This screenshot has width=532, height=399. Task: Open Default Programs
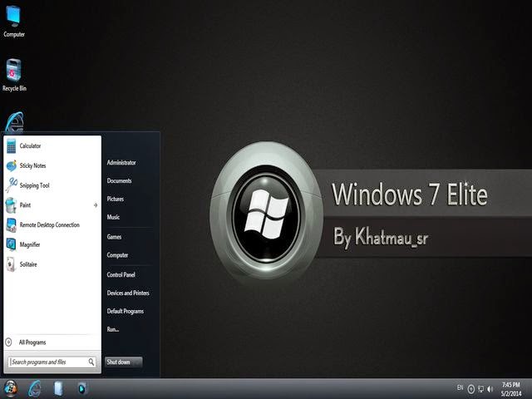click(x=126, y=311)
